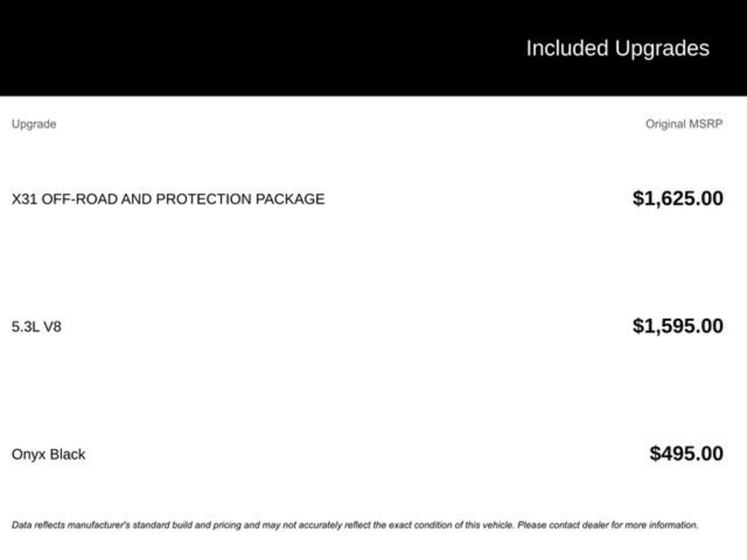Click the $1,595.00 price
The height and width of the screenshot is (560, 747).
coord(678,326)
